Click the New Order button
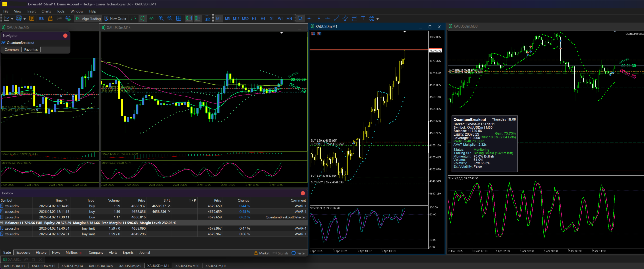 [115, 19]
